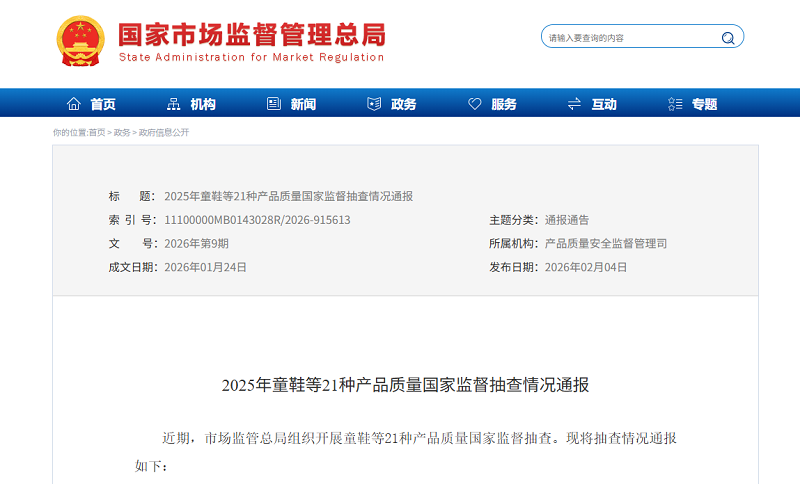Click the 成文日期 field label
The width and height of the screenshot is (800, 484).
(x=133, y=267)
